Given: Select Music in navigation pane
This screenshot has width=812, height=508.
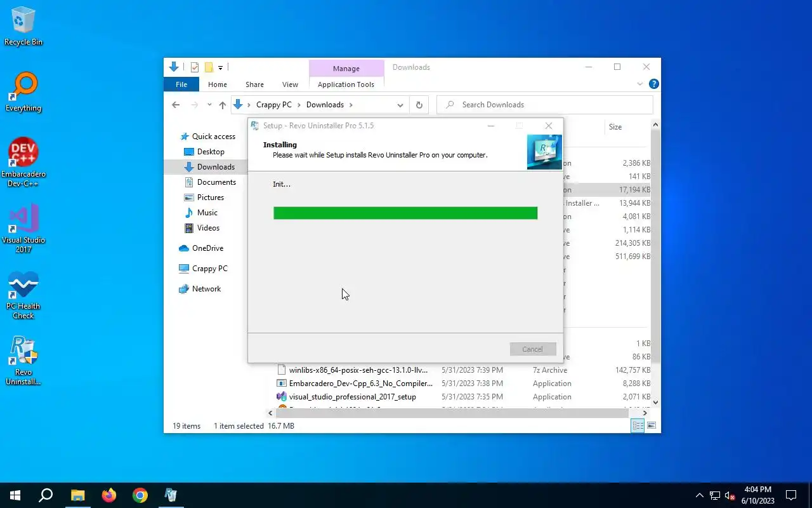Looking at the screenshot, I should pos(207,213).
